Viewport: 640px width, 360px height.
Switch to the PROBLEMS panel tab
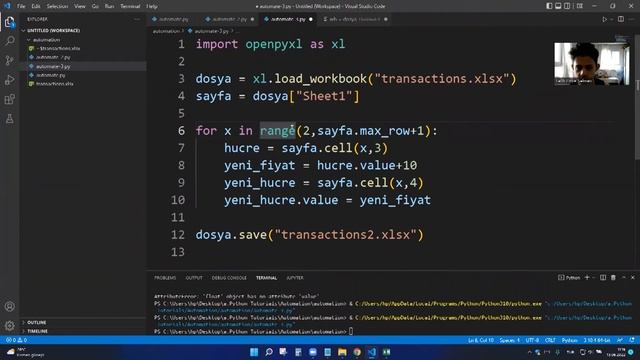point(165,278)
